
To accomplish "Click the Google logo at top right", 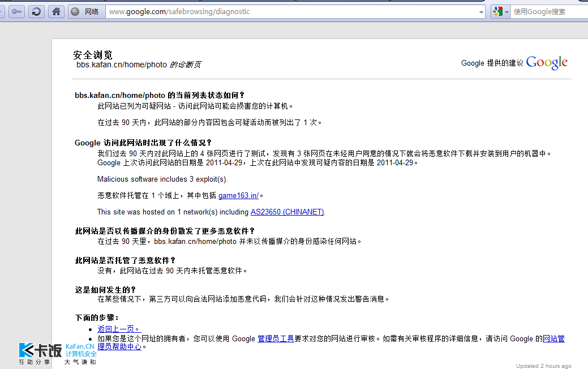I will tap(547, 63).
